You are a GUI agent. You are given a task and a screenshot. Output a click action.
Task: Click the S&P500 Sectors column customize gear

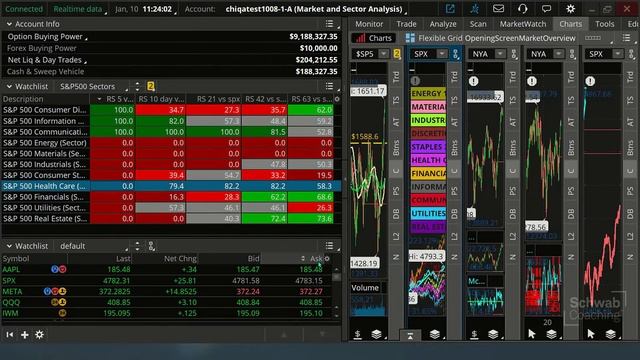click(x=337, y=99)
